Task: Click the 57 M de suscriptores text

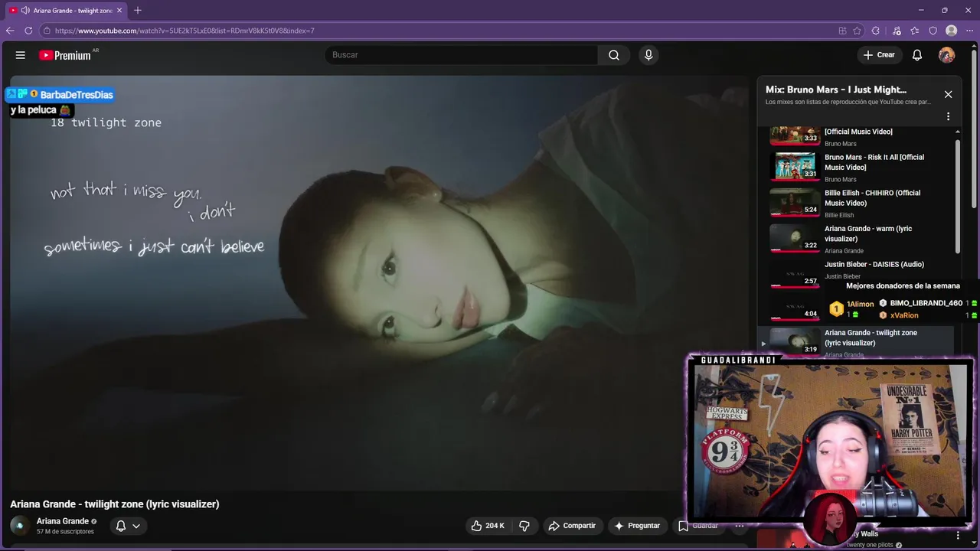Action: point(65,531)
